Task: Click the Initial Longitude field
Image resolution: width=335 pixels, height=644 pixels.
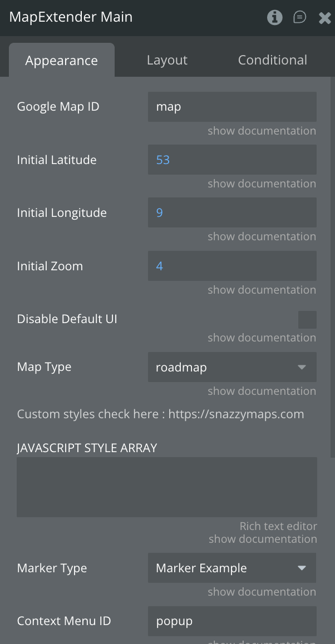Action: click(x=232, y=213)
